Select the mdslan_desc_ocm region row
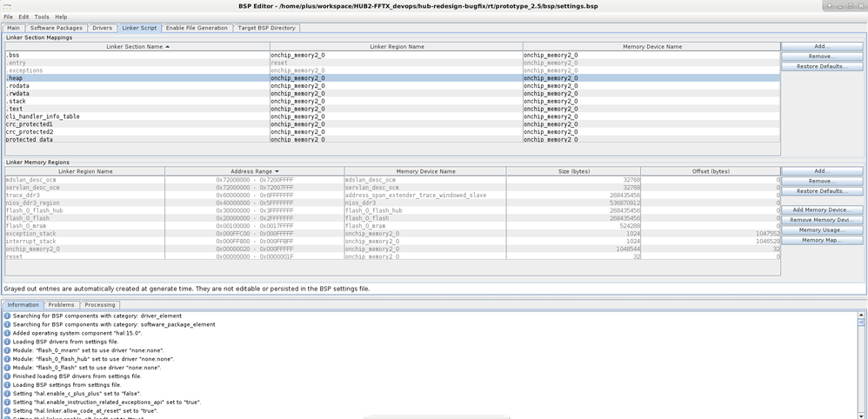The height and width of the screenshot is (419, 868). point(392,180)
